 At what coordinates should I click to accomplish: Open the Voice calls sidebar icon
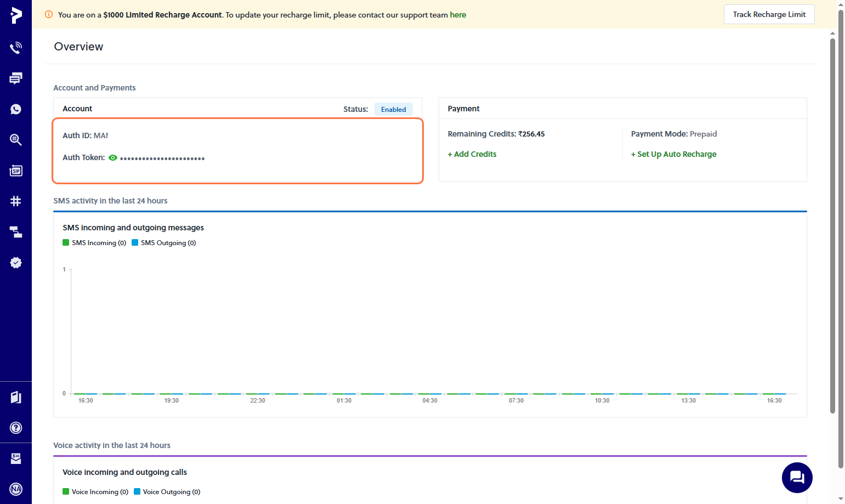pos(16,48)
